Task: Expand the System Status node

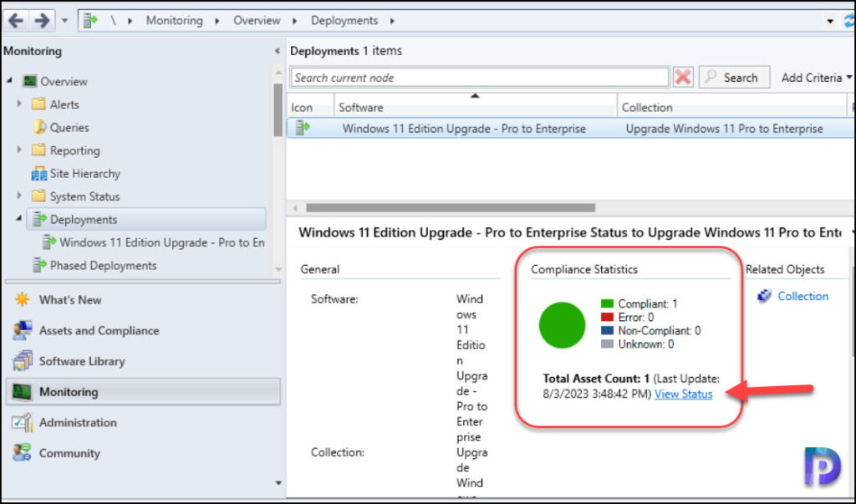Action: point(19,196)
